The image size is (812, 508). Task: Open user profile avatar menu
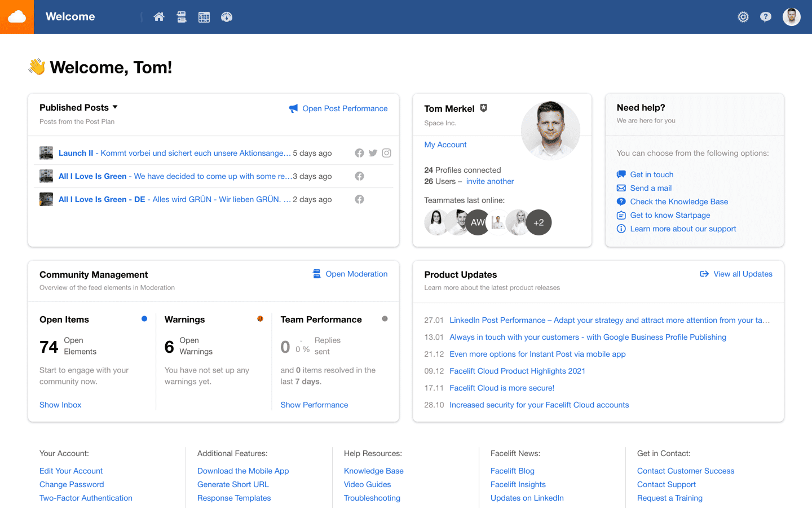pos(791,17)
